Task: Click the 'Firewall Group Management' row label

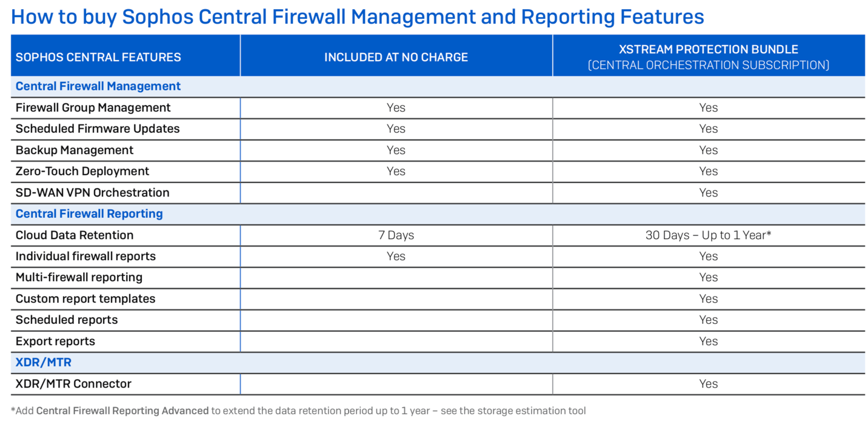Action: pos(93,107)
